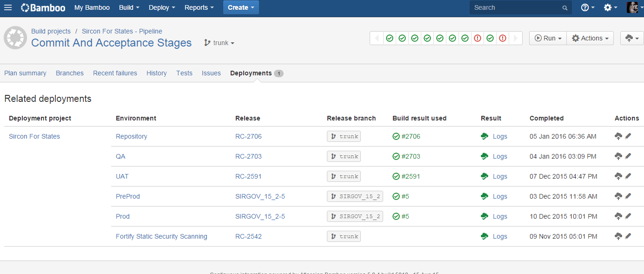
Task: Deploy to UAT environment cloud icon
Action: click(x=618, y=176)
